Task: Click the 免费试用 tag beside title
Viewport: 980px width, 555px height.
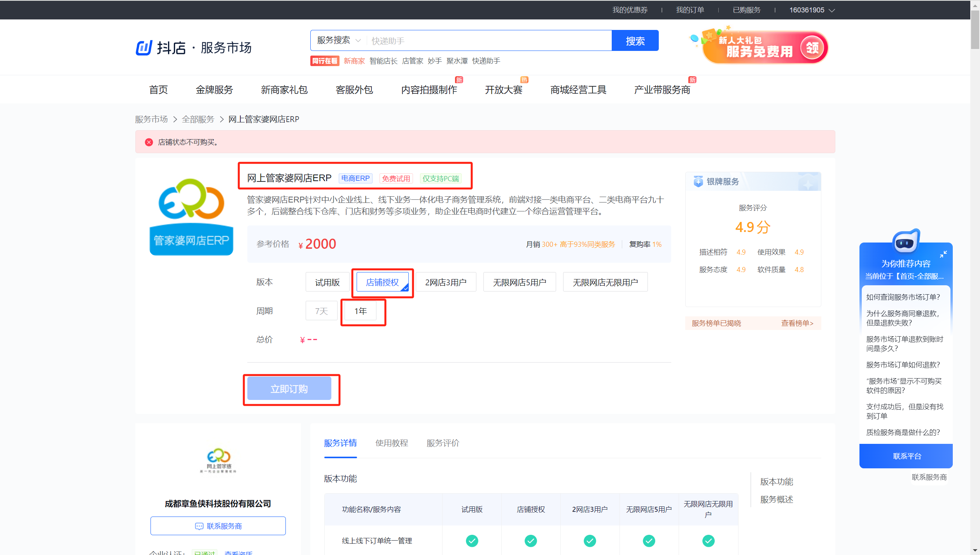Action: tap(396, 178)
